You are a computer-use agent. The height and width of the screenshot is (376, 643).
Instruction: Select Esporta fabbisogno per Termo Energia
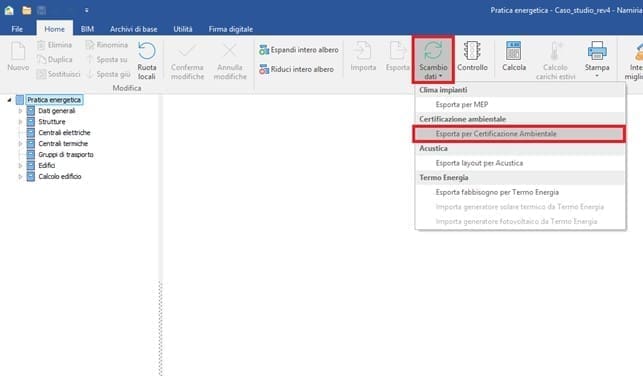click(520, 192)
